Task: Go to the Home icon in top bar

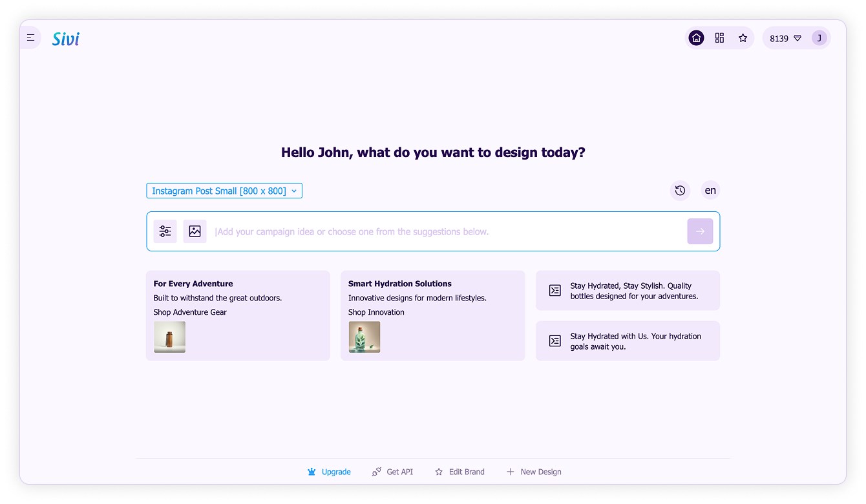Action: coord(696,38)
